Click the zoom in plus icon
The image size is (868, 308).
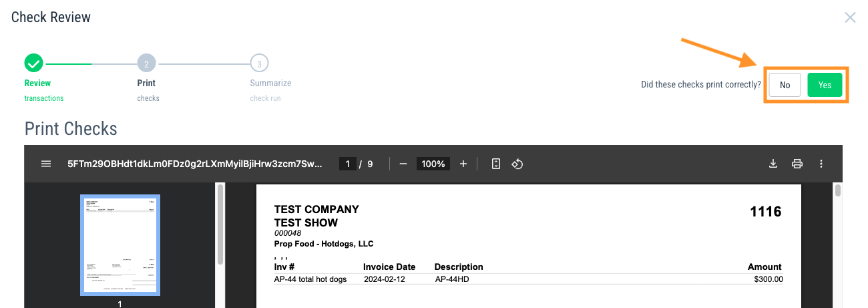[x=463, y=164]
